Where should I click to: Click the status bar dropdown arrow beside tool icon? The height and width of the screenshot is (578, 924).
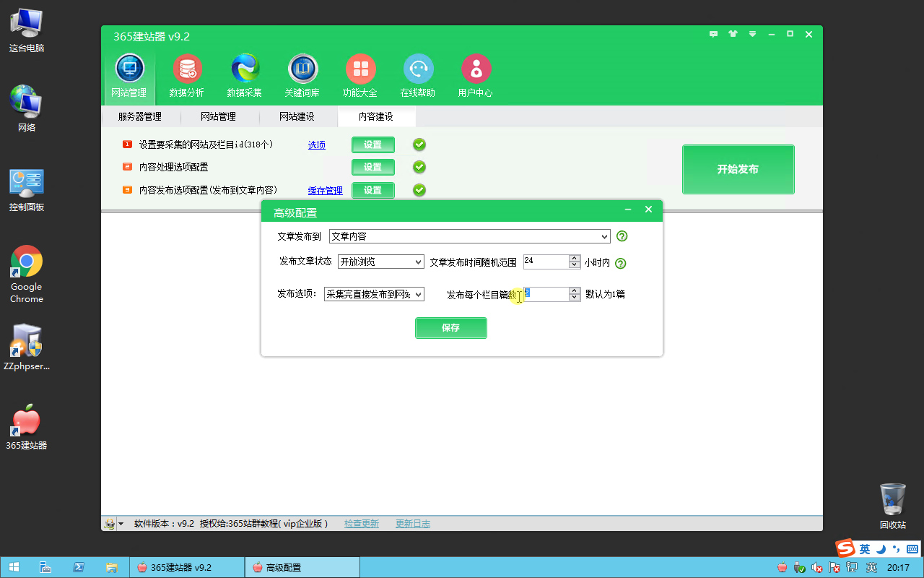(121, 524)
